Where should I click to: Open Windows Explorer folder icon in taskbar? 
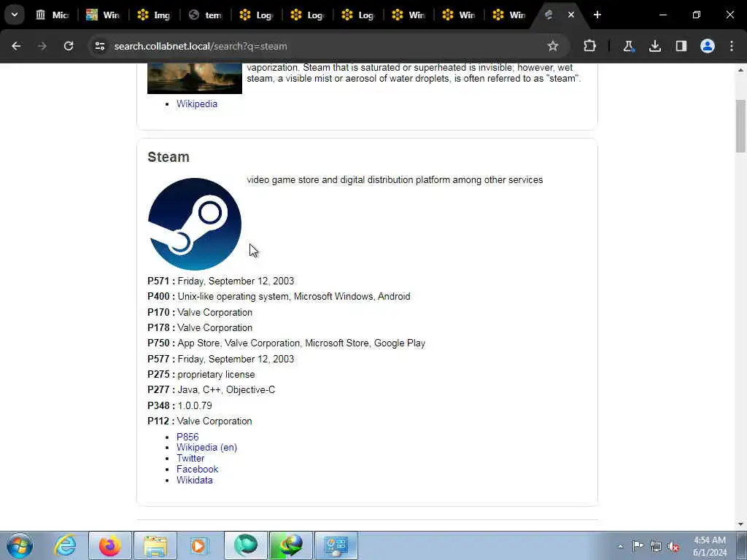[155, 545]
